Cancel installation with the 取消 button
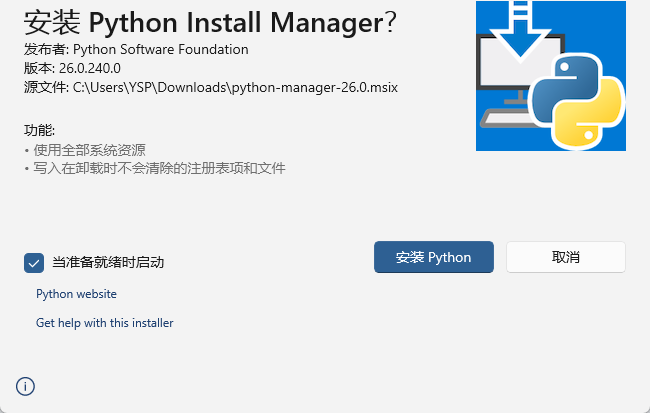Viewport: 650px width, 413px height. tap(565, 257)
